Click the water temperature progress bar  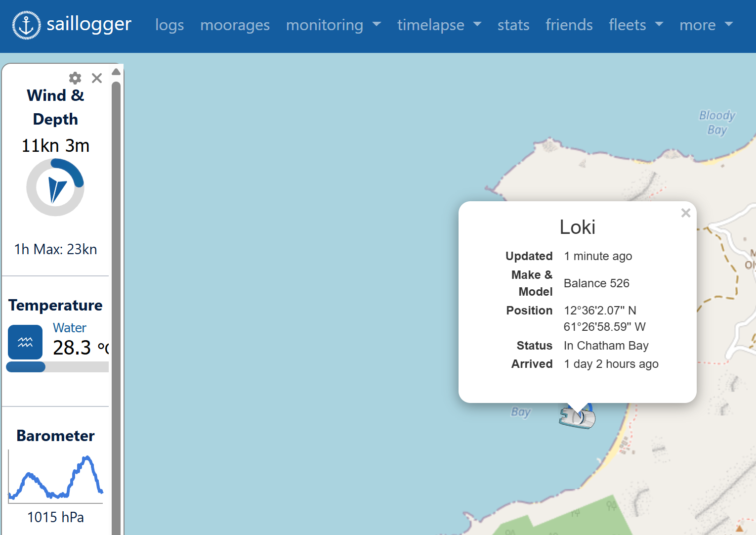click(57, 366)
